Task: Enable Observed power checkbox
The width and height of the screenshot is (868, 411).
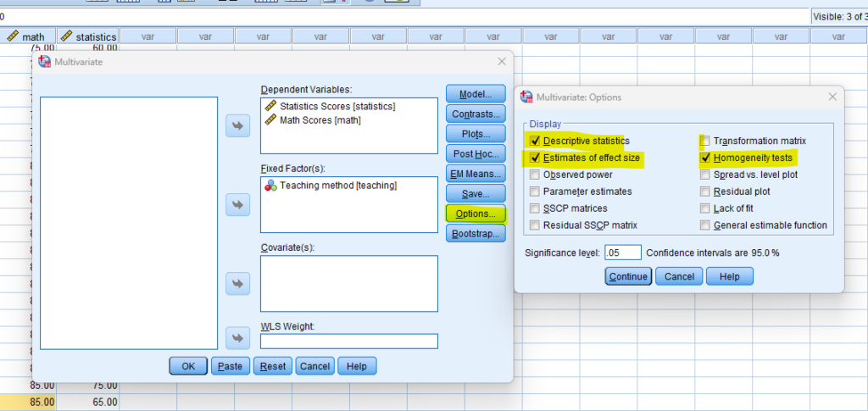Action: (534, 175)
